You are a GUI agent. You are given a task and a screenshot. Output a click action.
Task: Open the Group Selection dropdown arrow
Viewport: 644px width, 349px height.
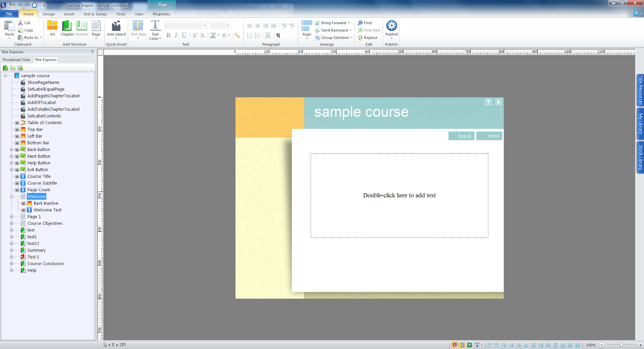click(352, 37)
